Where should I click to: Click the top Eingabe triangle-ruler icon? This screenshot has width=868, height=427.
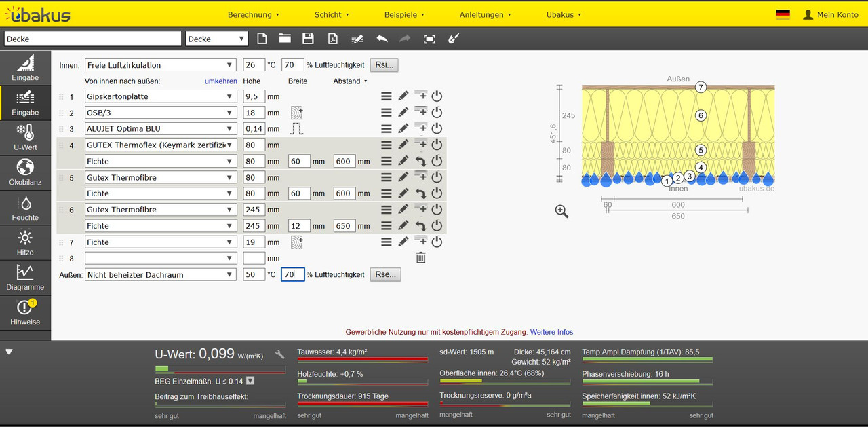pos(25,68)
